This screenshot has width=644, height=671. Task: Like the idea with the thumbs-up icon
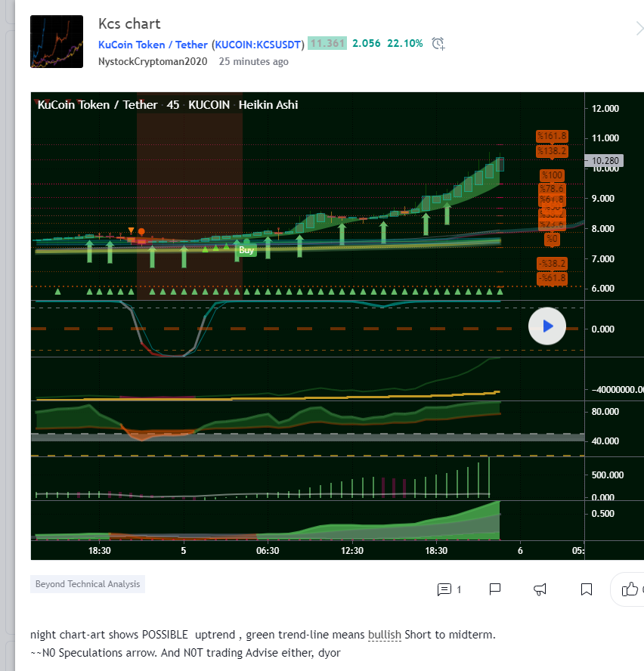pyautogui.click(x=630, y=589)
